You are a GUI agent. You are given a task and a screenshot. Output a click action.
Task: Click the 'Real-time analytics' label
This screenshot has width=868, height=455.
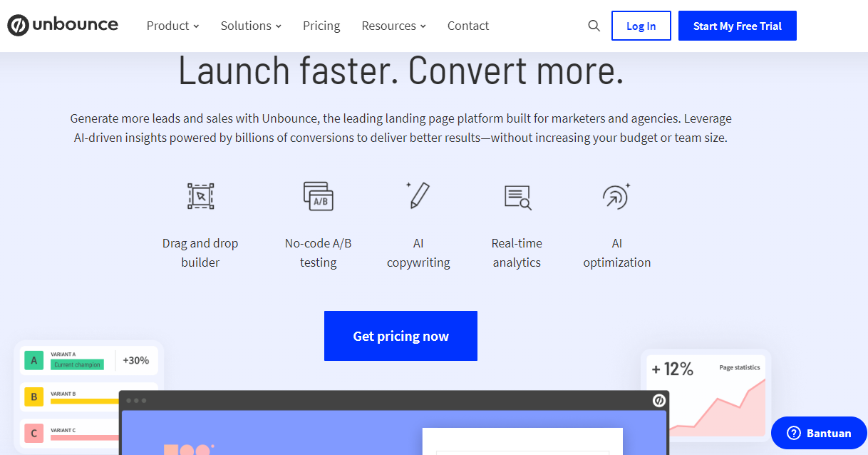(x=517, y=253)
